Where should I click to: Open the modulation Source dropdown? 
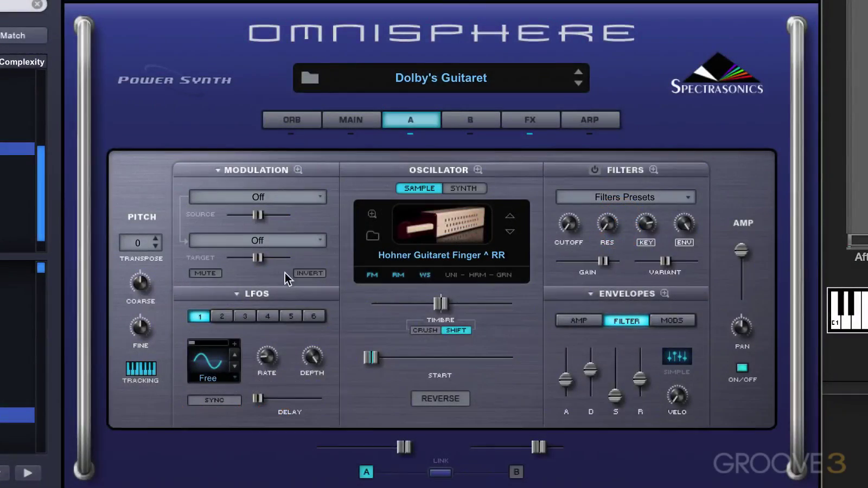click(x=258, y=197)
